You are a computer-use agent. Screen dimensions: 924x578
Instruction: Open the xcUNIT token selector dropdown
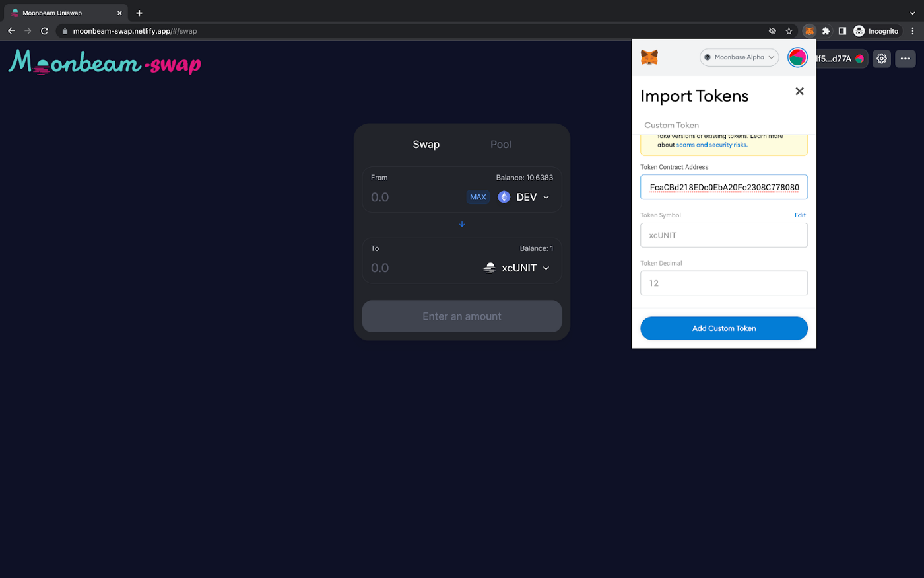click(x=517, y=268)
